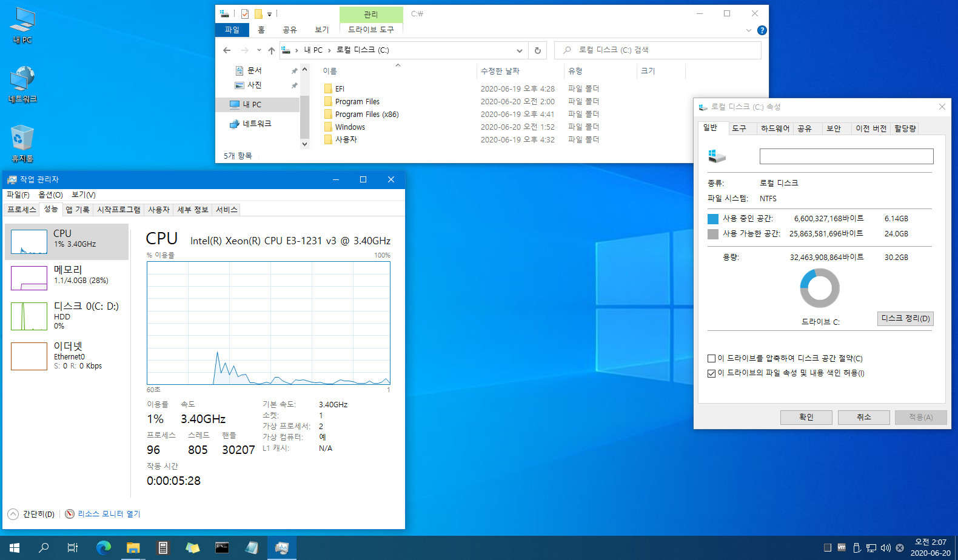Switch to 도구 tab in disk properties
958x560 pixels.
[x=739, y=128]
